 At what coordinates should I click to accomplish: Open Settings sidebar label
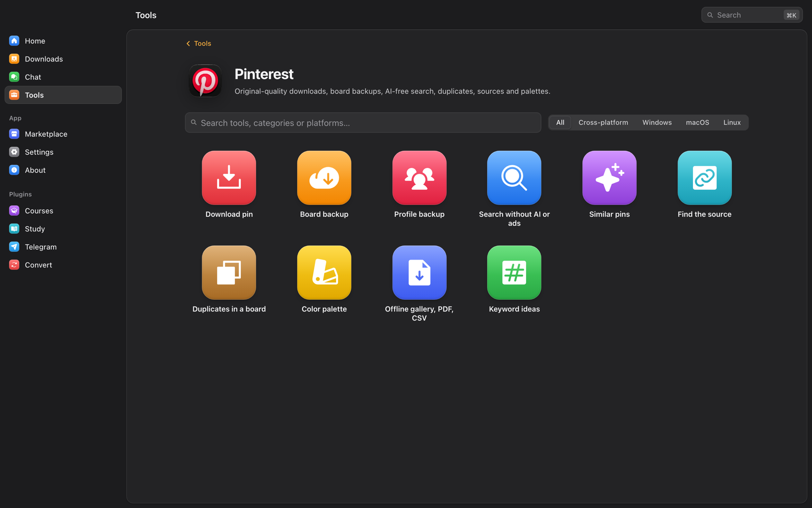pyautogui.click(x=39, y=152)
